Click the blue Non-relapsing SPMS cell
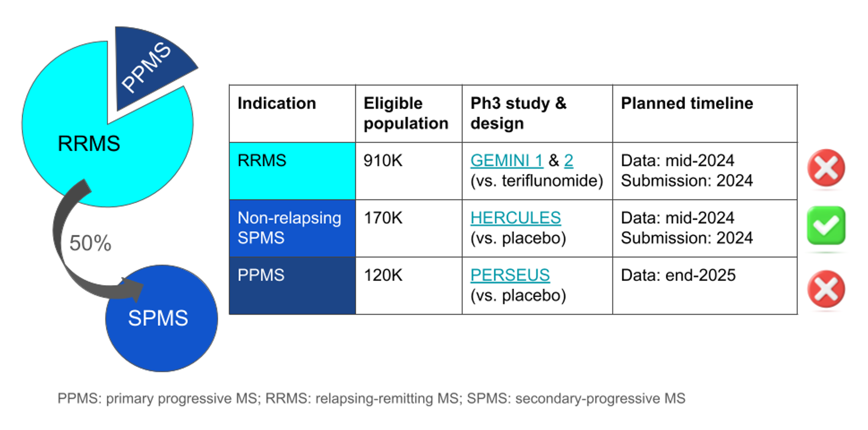 click(x=292, y=228)
